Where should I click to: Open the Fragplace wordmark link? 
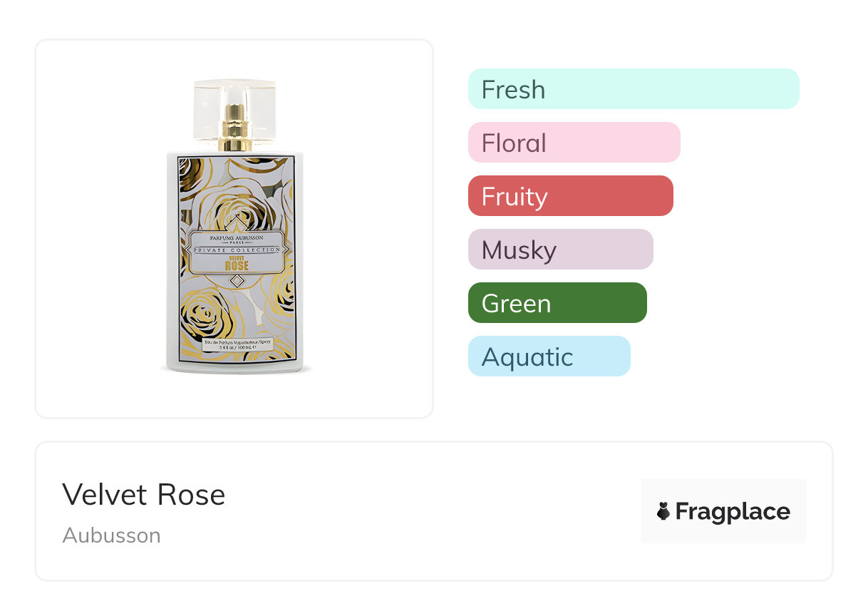click(x=733, y=512)
